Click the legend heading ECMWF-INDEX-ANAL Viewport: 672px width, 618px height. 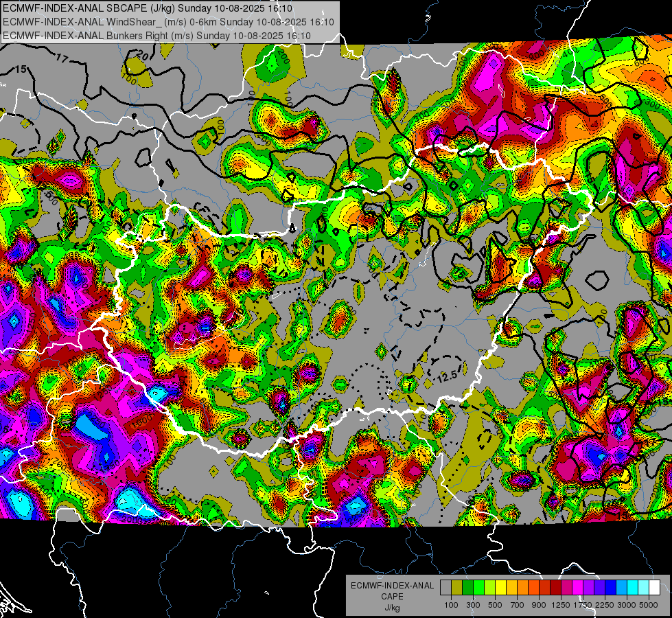click(x=392, y=586)
